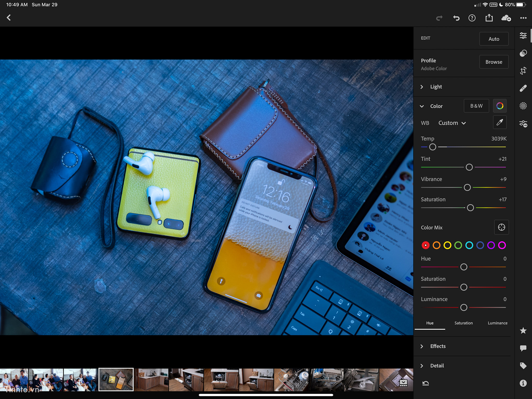Select the aqua color mix channel
The image size is (532, 399).
pos(469,245)
